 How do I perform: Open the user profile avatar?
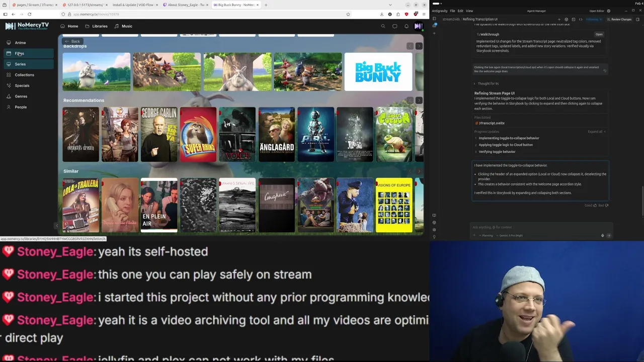(418, 26)
